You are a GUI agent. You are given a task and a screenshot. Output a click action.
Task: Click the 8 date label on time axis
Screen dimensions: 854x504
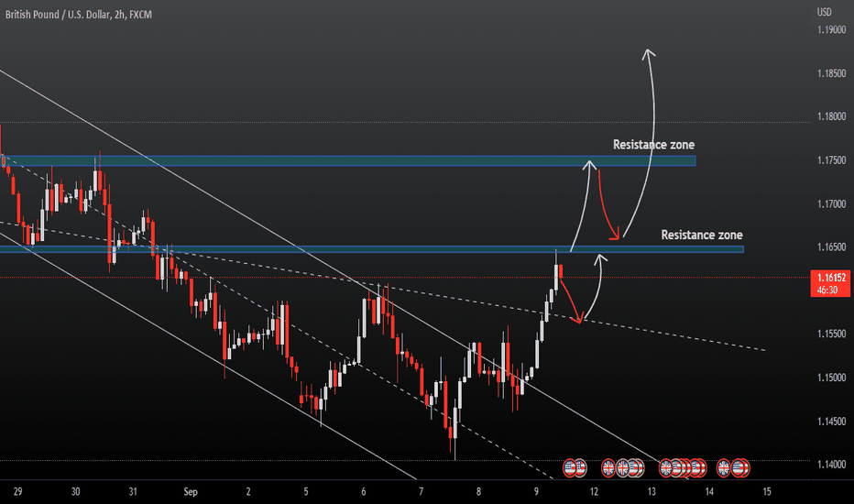pyautogui.click(x=478, y=491)
